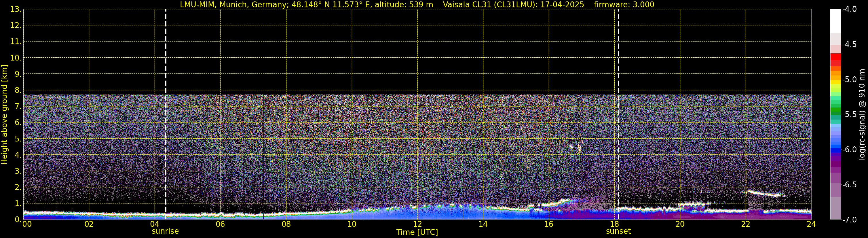Click time axis tick "22"

click(746, 224)
